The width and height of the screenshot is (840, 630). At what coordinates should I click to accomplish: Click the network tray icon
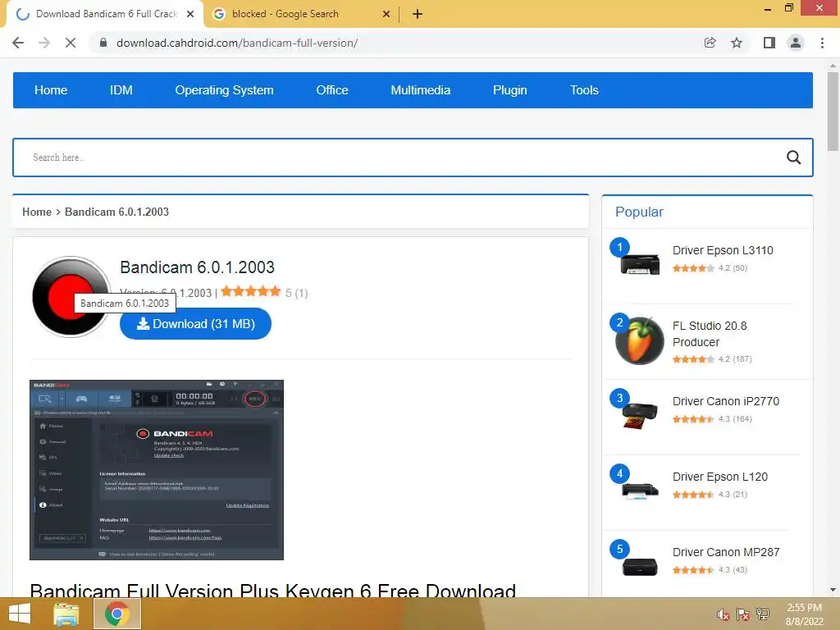point(763,614)
